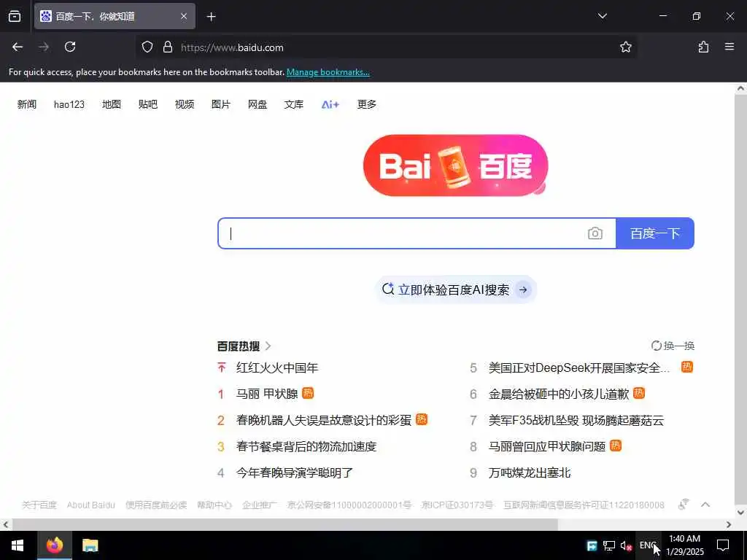747x560 pixels.
Task: Close the Baidu browser tab
Action: coord(184,16)
